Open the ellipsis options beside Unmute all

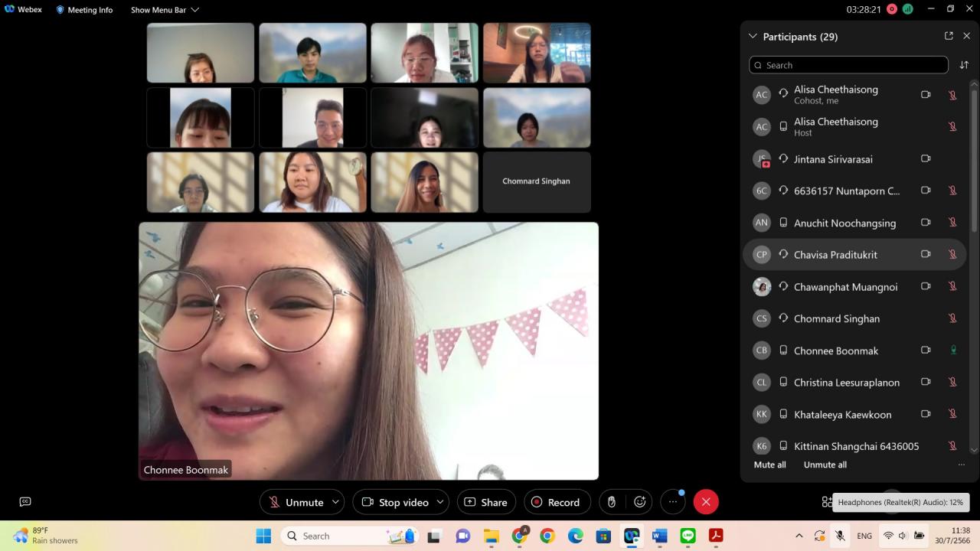tap(962, 465)
